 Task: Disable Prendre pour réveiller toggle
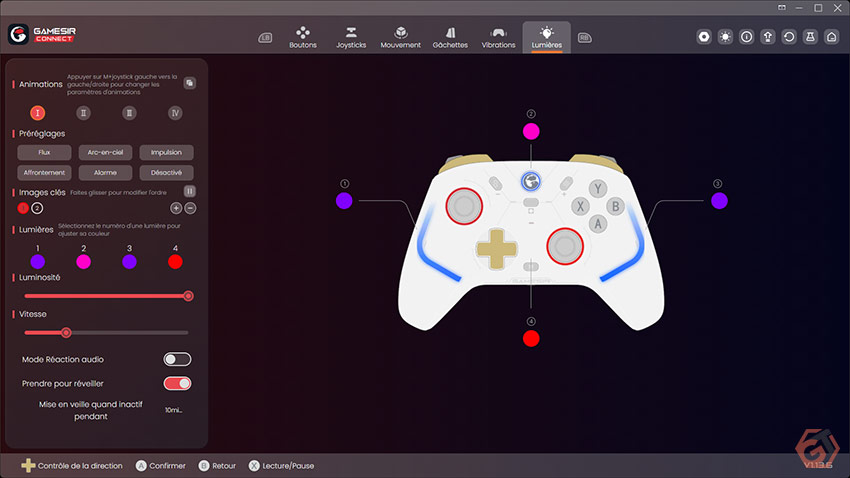pyautogui.click(x=177, y=384)
